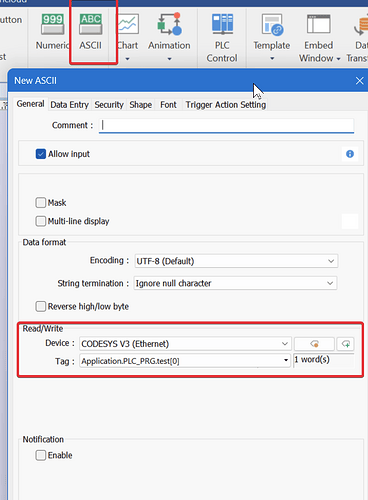This screenshot has width=368, height=500.
Task: Open the Template tool
Action: tap(272, 37)
